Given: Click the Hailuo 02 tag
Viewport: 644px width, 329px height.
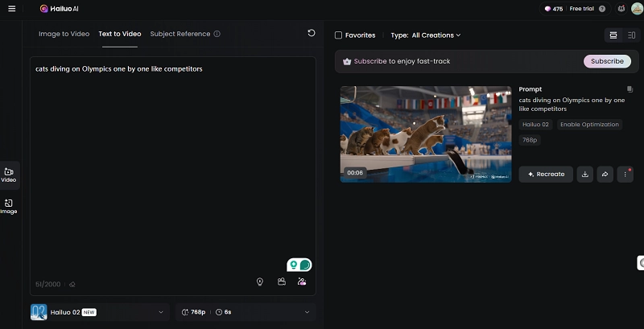Looking at the screenshot, I should (535, 125).
